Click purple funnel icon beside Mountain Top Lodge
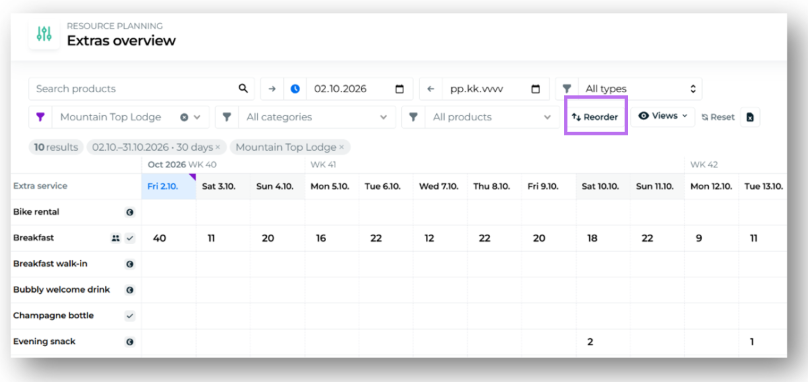Image resolution: width=808 pixels, height=382 pixels. 40,117
